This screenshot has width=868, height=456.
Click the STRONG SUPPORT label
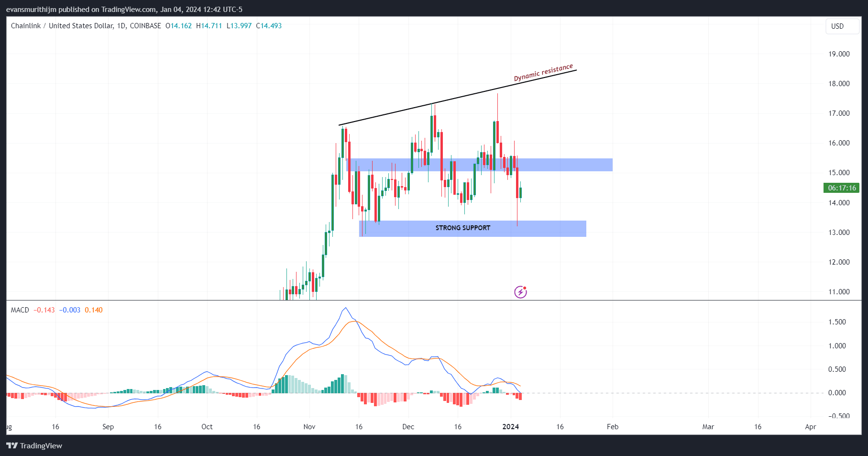click(462, 228)
